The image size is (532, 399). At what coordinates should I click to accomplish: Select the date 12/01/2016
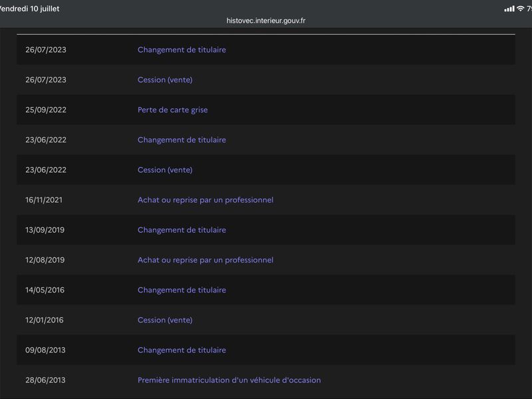coord(44,320)
